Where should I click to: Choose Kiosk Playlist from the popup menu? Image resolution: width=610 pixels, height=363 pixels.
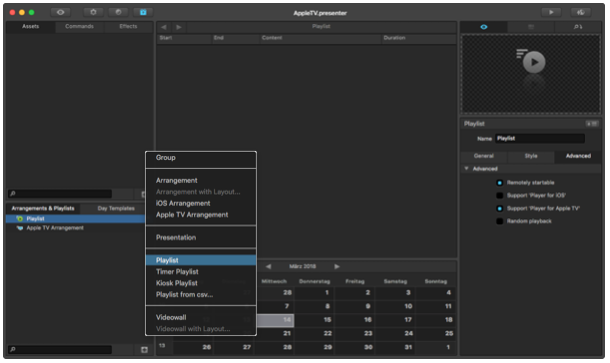click(201, 283)
